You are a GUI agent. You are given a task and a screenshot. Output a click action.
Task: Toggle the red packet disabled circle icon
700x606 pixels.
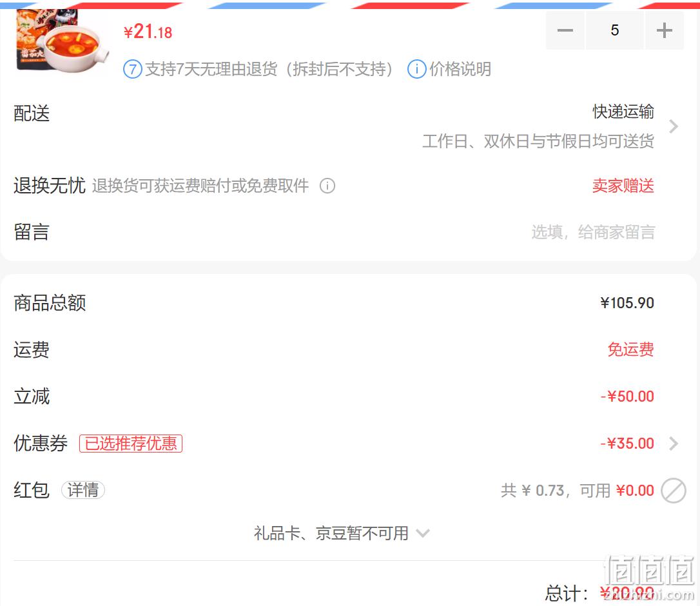[673, 491]
